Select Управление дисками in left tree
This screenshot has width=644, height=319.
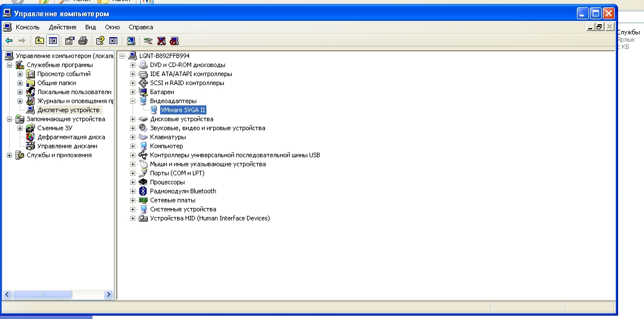(67, 146)
